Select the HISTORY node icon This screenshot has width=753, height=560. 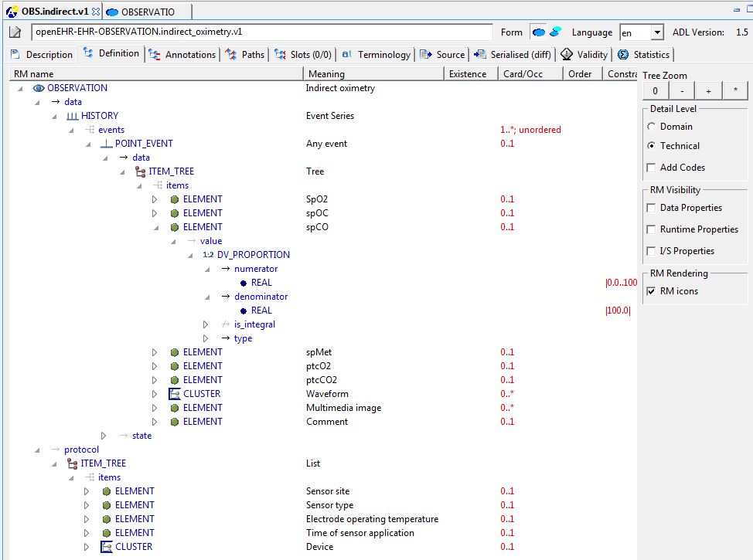click(73, 116)
